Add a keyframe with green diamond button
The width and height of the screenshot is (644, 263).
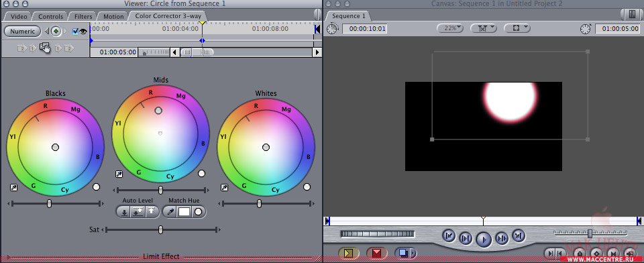(56, 32)
